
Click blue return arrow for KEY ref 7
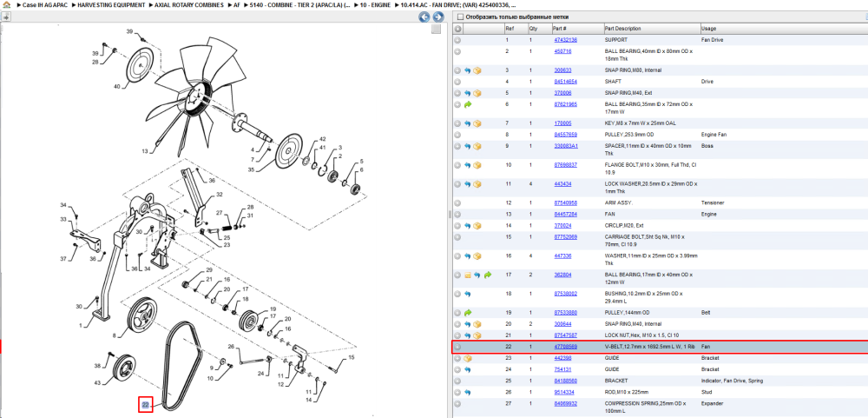click(467, 123)
